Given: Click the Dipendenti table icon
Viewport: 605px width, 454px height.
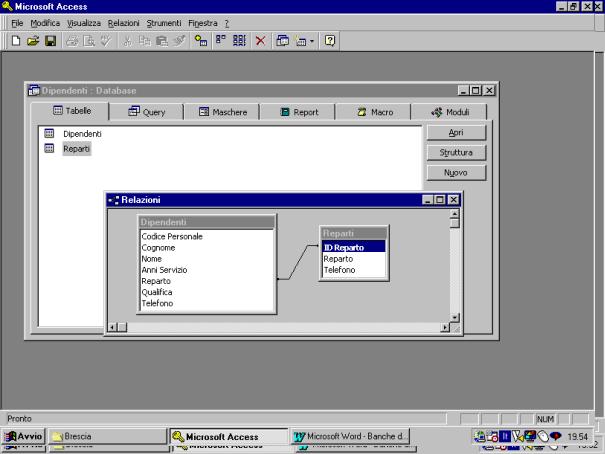Looking at the screenshot, I should [49, 133].
